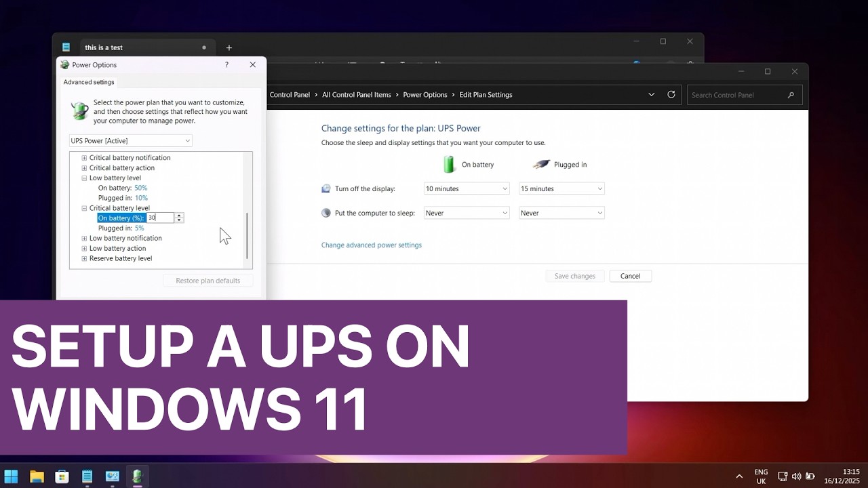The width and height of the screenshot is (868, 488).
Task: Expand Low battery action node
Action: pyautogui.click(x=84, y=248)
